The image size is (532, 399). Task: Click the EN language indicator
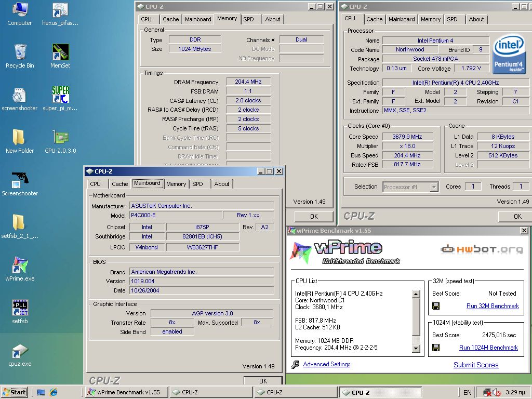click(x=467, y=393)
